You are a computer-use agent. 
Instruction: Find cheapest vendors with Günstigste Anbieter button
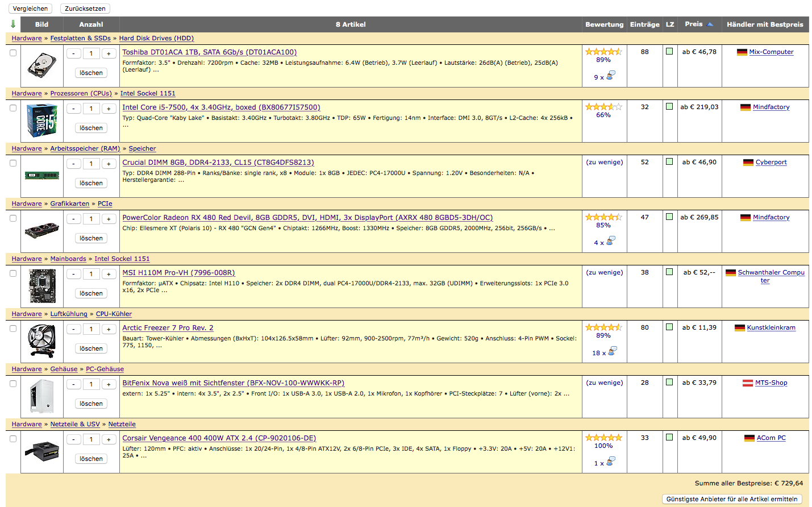click(732, 499)
